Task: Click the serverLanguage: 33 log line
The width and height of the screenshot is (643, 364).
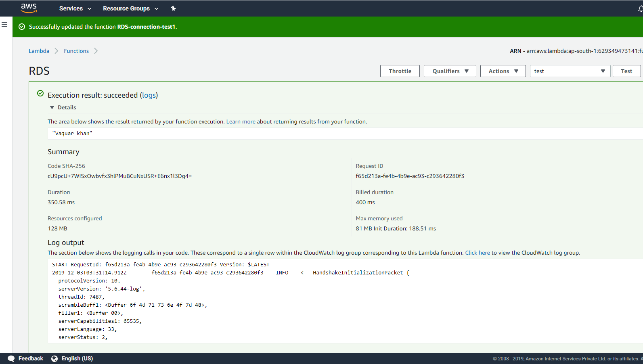Action: pos(88,329)
